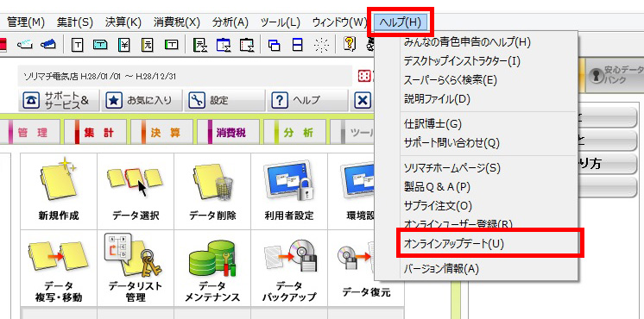Image resolution: width=644 pixels, height=319 pixels.
Task: Select 仕訳博士(G) menu item
Action: [x=427, y=123]
